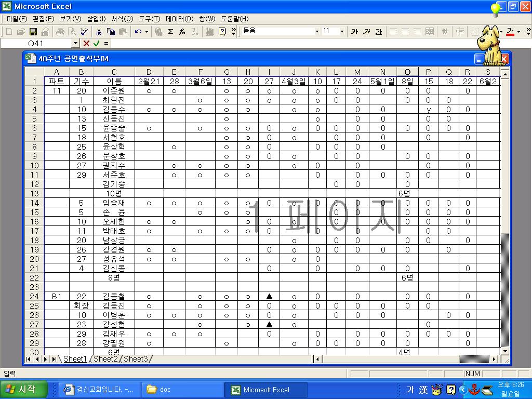Run spelling check from toolbar
532x399 pixels.
tap(84, 32)
